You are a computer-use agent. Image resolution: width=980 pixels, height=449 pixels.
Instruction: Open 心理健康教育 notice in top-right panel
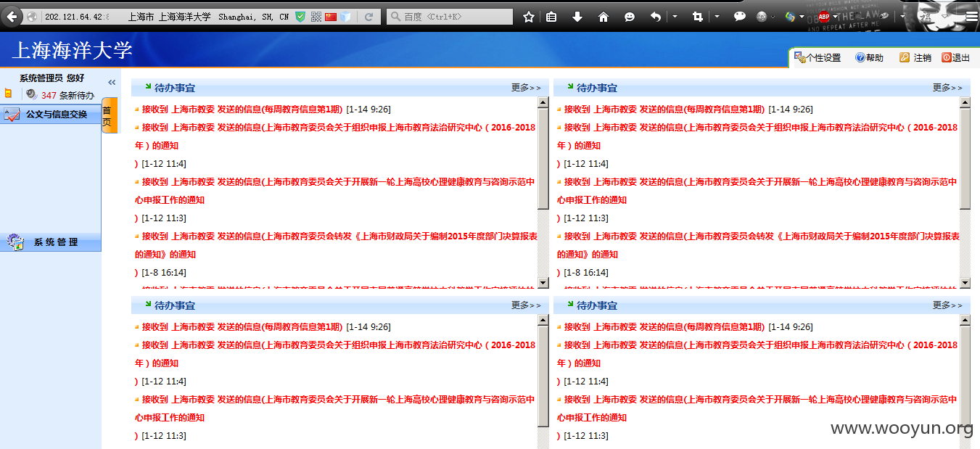point(757,191)
